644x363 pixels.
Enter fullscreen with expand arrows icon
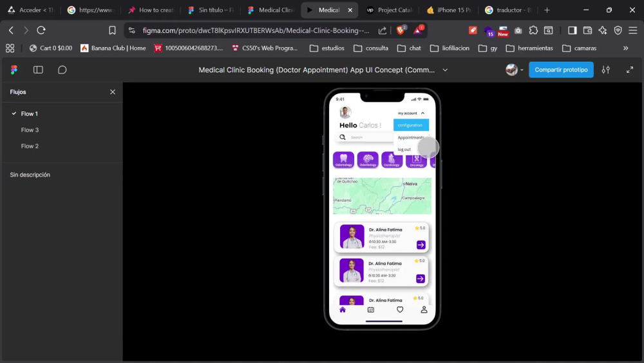click(630, 70)
